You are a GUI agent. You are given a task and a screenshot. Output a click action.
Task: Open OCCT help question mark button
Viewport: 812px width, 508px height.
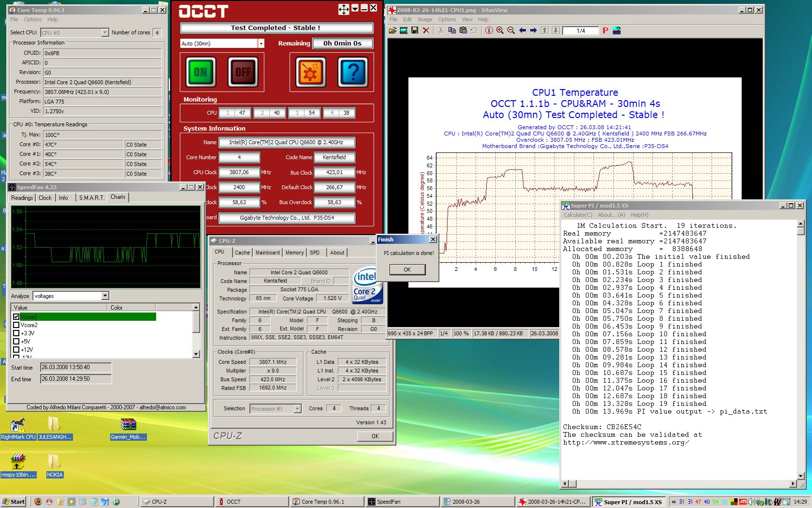click(x=353, y=72)
